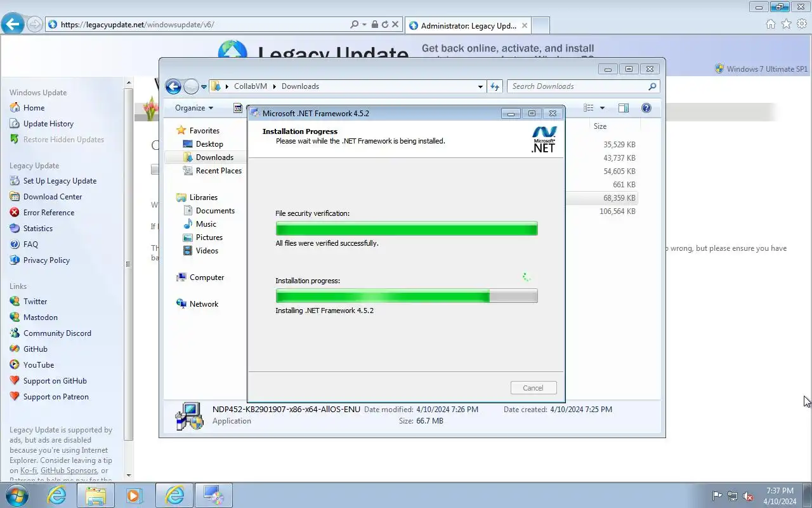
Task: Switch to the Administrator: Legacy Update tab
Action: point(468,25)
